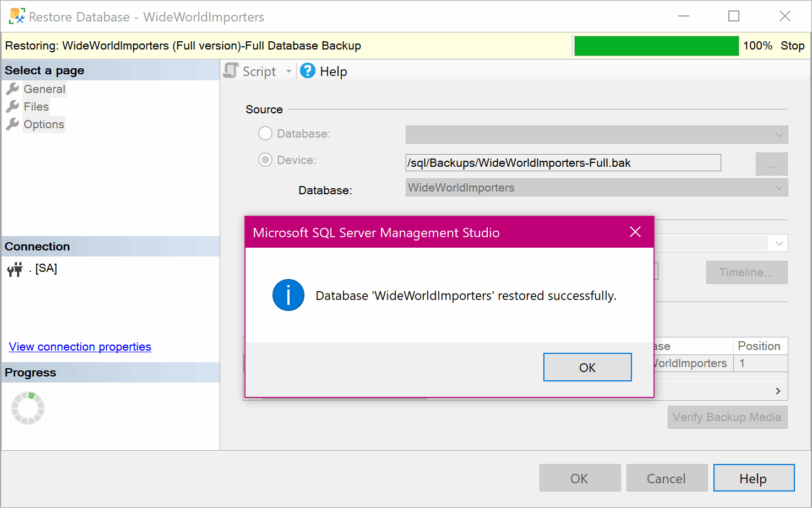Click OK to dismiss the restore success message
The width and height of the screenshot is (812, 508).
click(587, 367)
